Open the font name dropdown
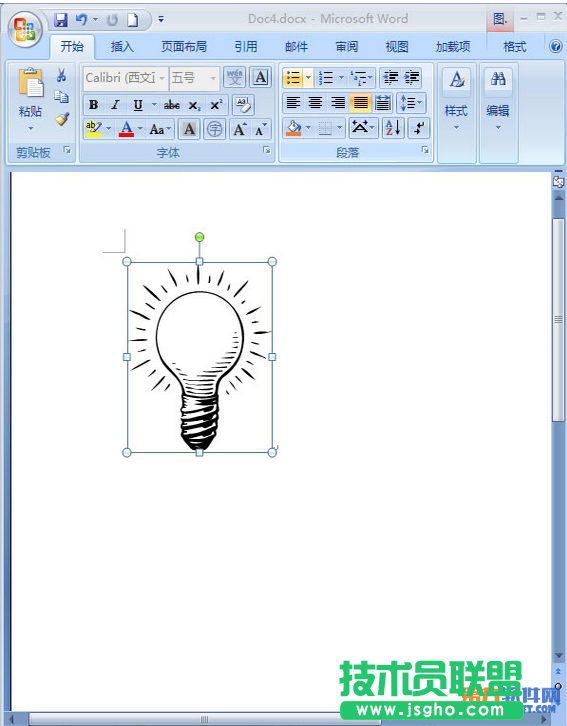The height and width of the screenshot is (726, 567). point(162,78)
